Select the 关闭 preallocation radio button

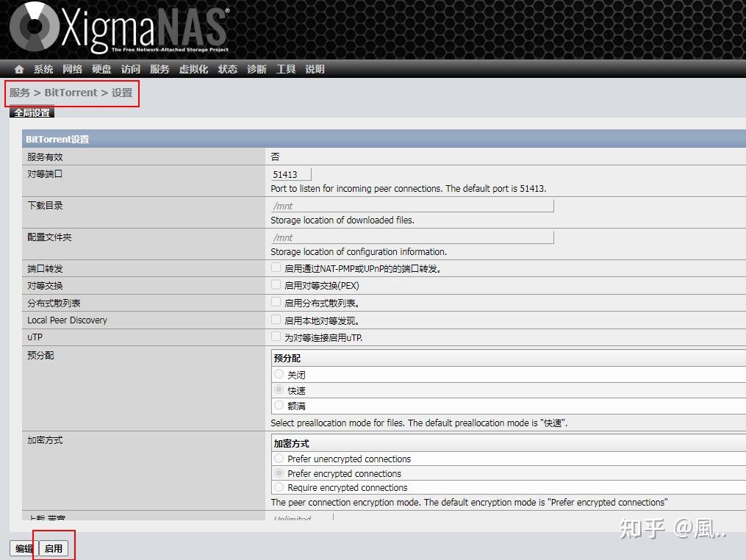tap(279, 374)
